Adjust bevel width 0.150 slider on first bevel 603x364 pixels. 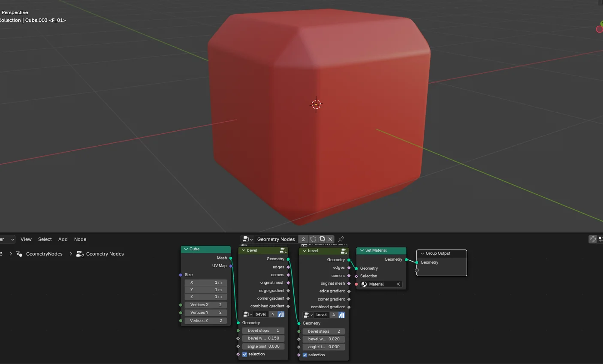[263, 338]
